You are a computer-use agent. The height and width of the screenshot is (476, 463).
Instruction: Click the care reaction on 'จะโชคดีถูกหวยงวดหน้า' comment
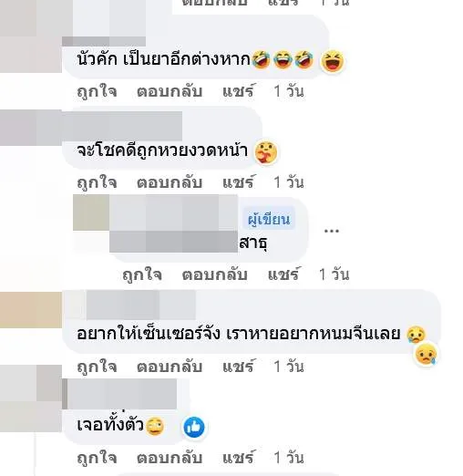(266, 152)
